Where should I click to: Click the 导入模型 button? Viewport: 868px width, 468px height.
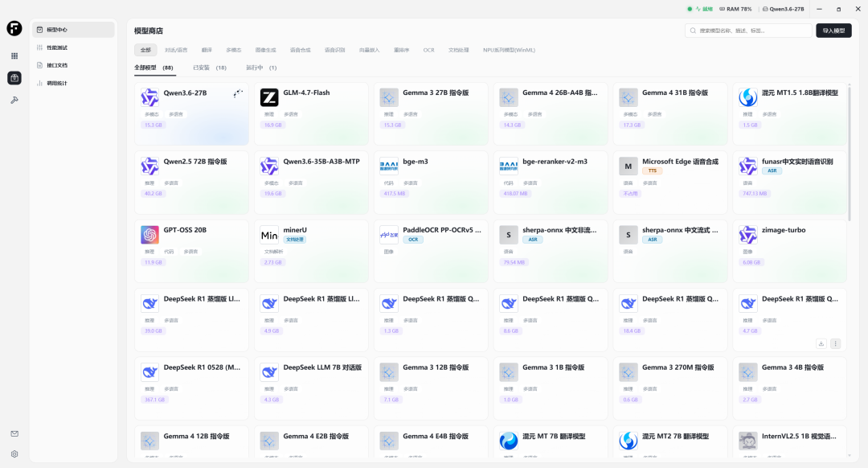pos(833,31)
